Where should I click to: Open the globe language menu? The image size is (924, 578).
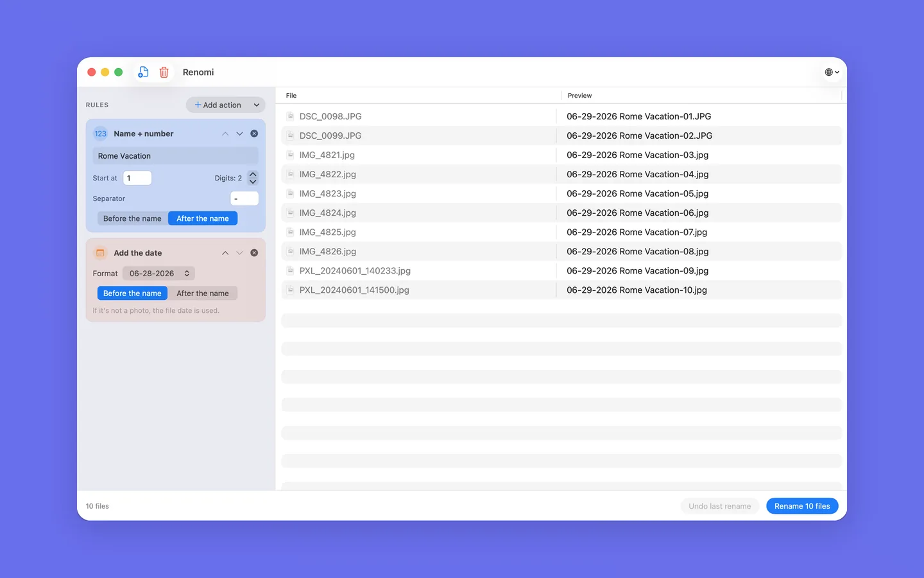832,72
